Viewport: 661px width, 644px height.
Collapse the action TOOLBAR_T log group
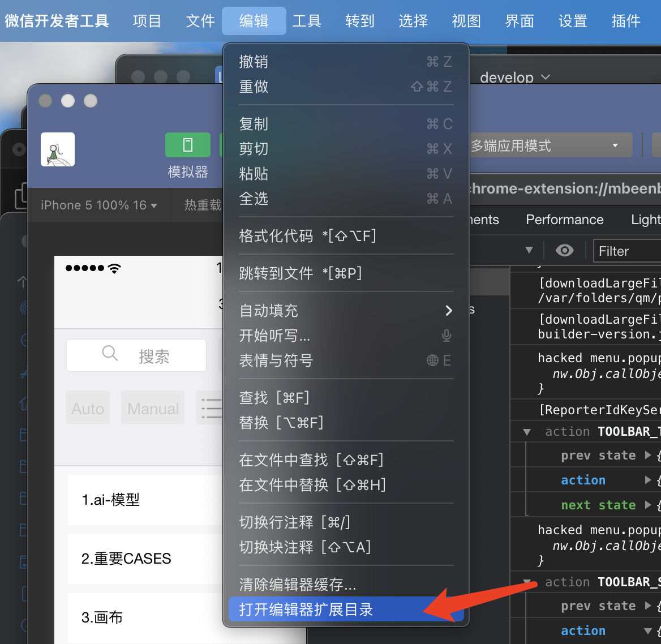pos(526,432)
